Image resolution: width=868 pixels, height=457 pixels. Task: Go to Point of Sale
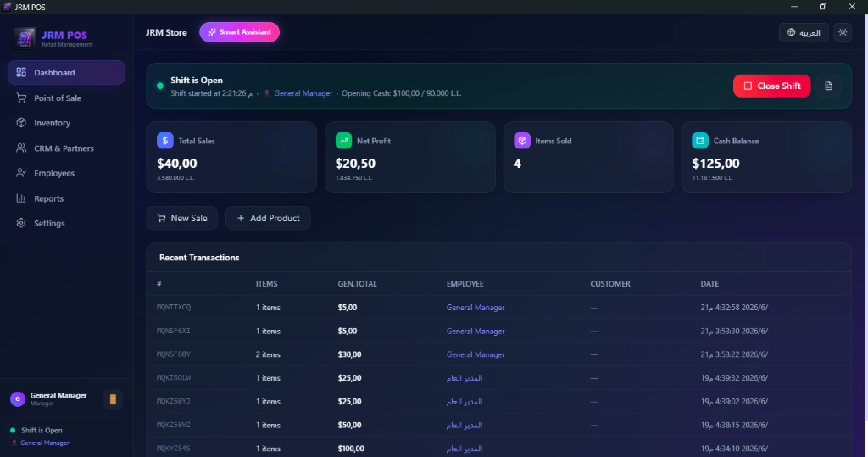[x=66, y=98]
